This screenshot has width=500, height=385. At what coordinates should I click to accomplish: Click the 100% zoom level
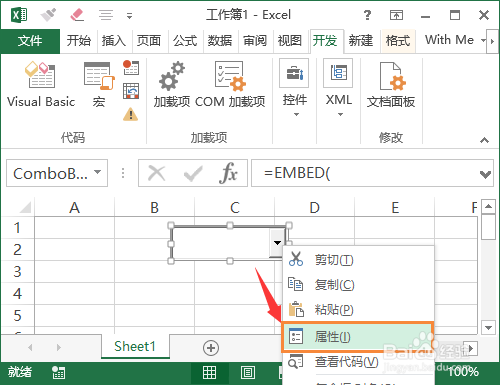coord(463,371)
